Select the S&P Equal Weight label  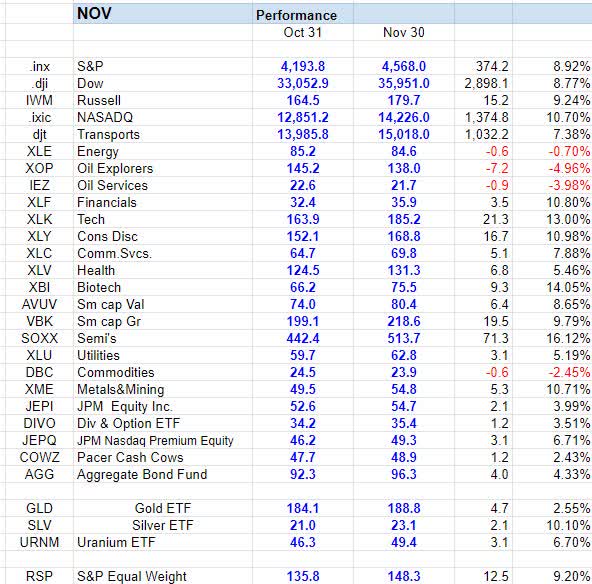point(132,576)
